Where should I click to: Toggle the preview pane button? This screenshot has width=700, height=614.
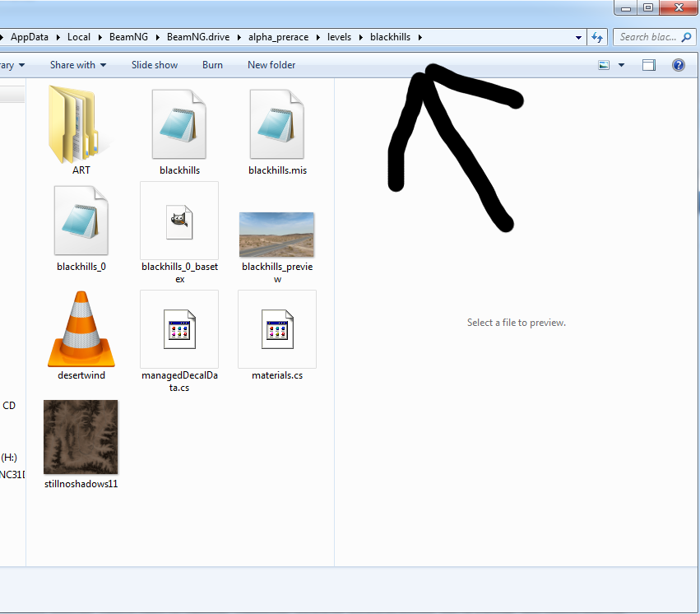649,65
